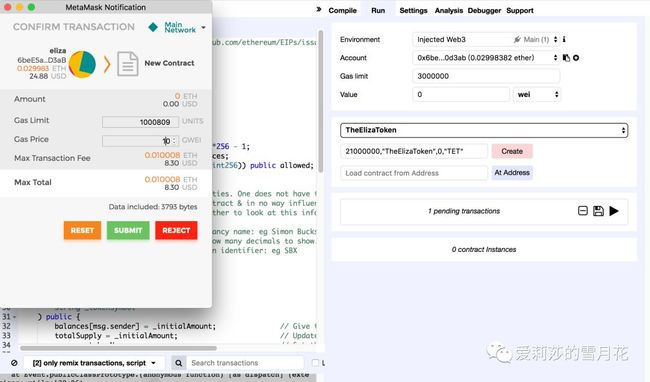This screenshot has height=382, width=650.
Task: Adjust Gas Price stepper arrows
Action: pyautogui.click(x=175, y=141)
